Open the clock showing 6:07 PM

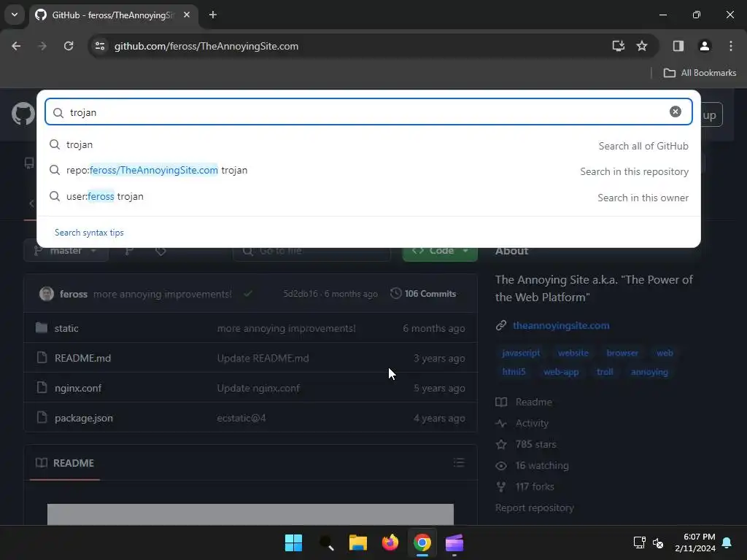point(695,542)
